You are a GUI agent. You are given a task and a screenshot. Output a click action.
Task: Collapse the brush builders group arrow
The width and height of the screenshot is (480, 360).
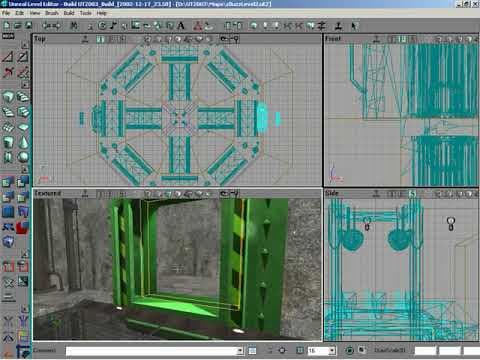(x=24, y=85)
